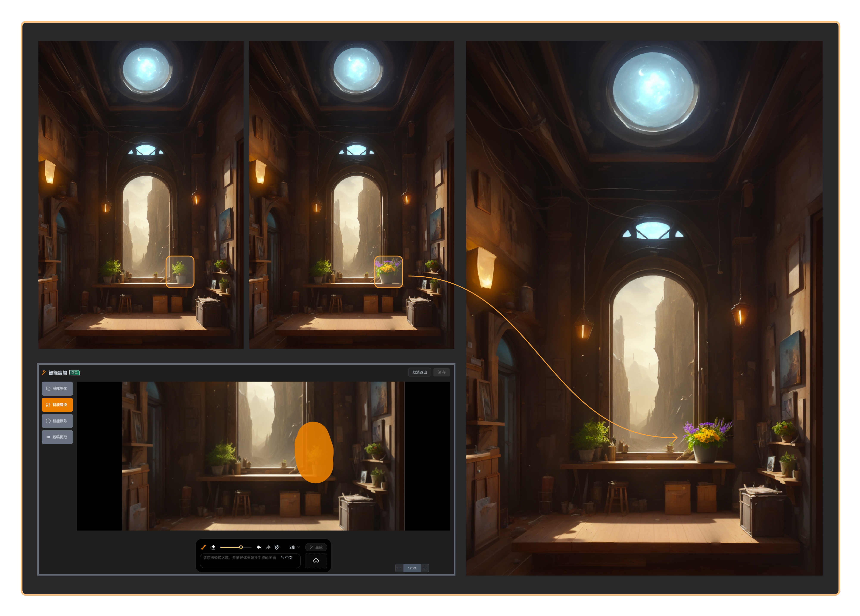Switch to 智能替换 mode
Image resolution: width=860 pixels, height=616 pixels.
pyautogui.click(x=57, y=405)
